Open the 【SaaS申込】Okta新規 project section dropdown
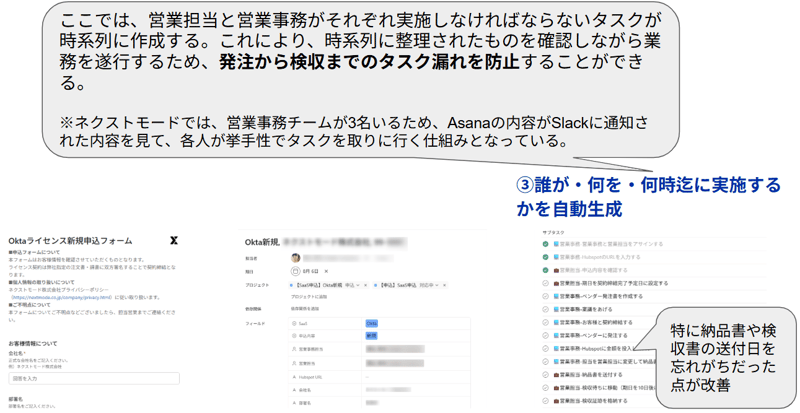Image resolution: width=800 pixels, height=413 pixels. click(358, 285)
